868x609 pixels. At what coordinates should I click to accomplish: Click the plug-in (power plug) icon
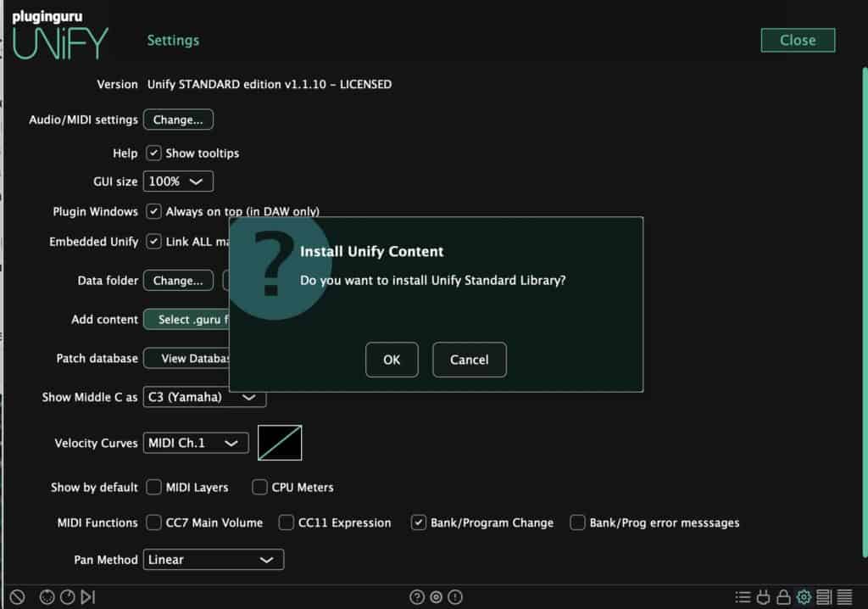coord(764,597)
